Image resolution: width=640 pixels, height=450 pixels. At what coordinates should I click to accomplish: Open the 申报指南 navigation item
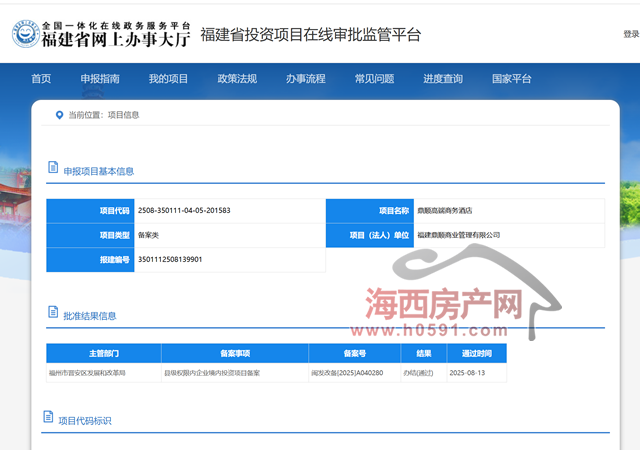100,79
